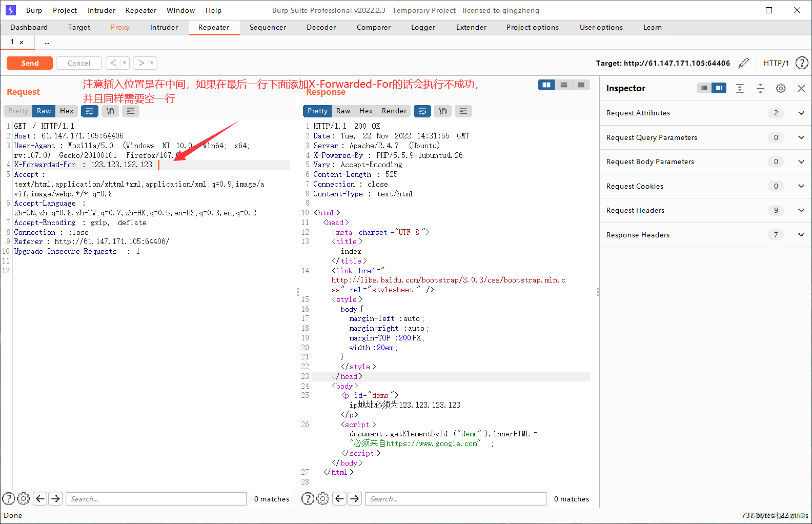Open the Logger tab
Image resolution: width=812 pixels, height=524 pixels.
[x=423, y=27]
